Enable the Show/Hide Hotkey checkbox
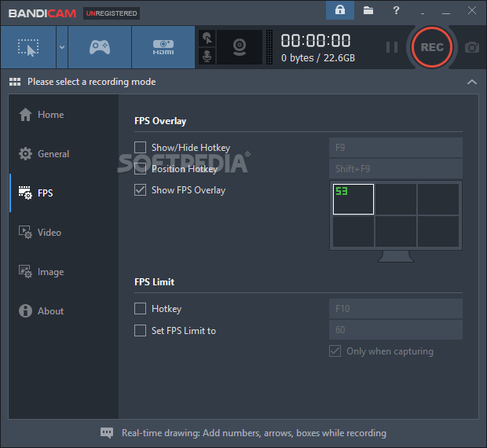 [140, 147]
